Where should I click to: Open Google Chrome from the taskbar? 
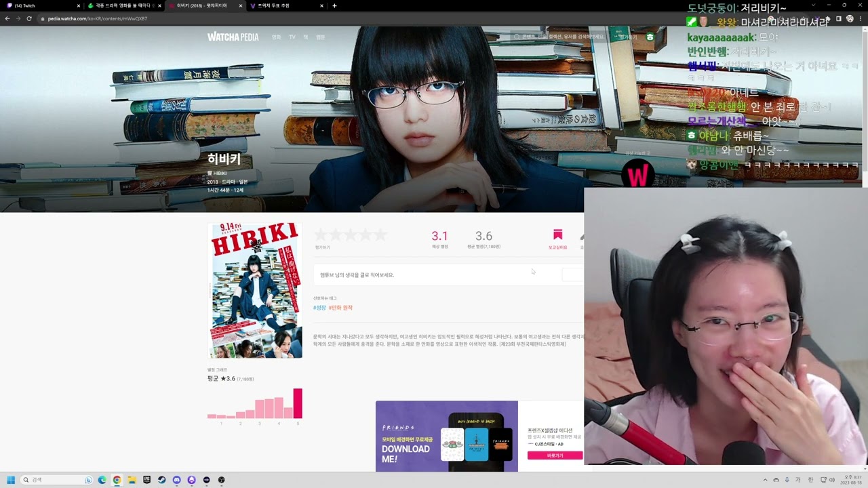coord(117,480)
